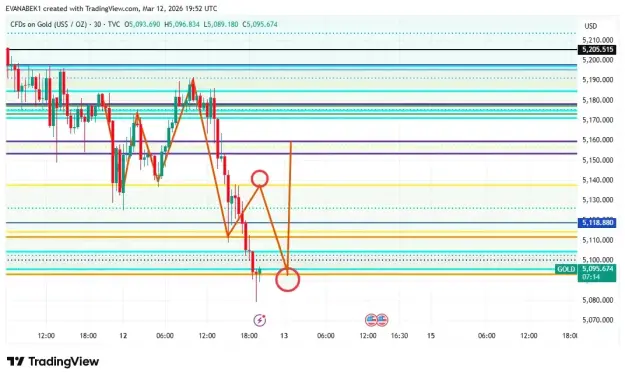The width and height of the screenshot is (625, 379).
Task: Click the low value L5,089.180
Action: pyautogui.click(x=221, y=24)
